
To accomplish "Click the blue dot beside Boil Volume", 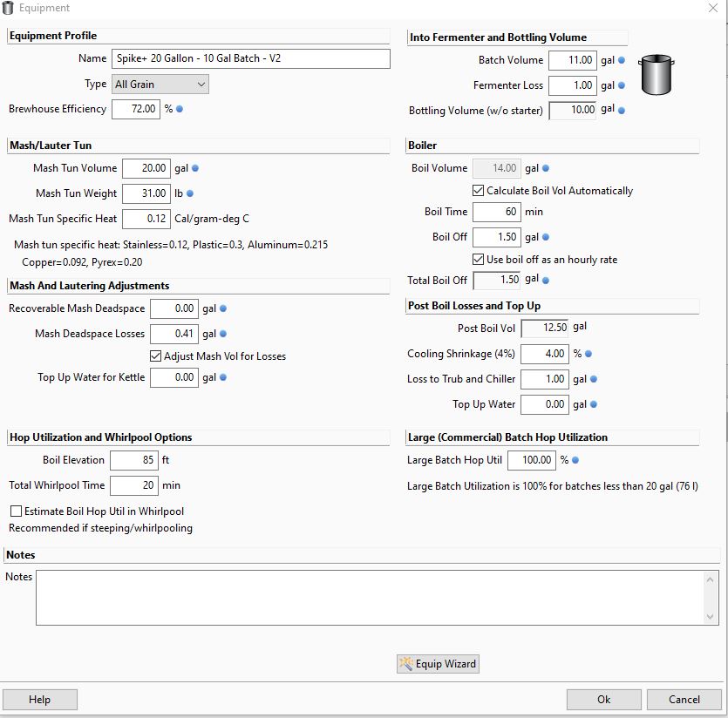I will [546, 168].
